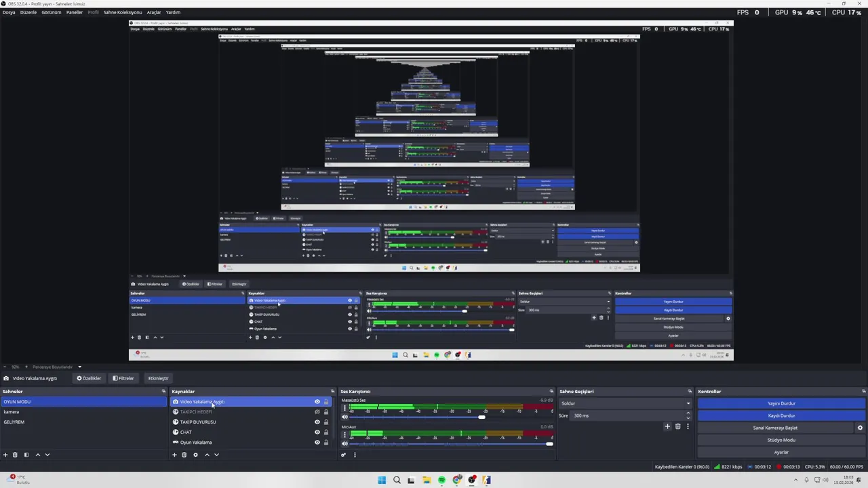Hide the Oyun Yakalama source

click(x=317, y=442)
